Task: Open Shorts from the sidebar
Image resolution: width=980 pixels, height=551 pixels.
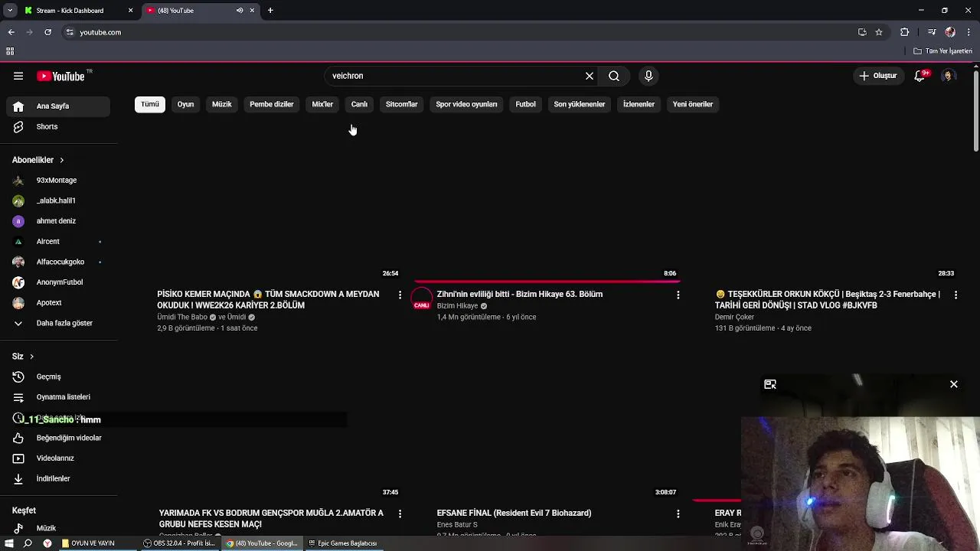Action: click(58, 126)
